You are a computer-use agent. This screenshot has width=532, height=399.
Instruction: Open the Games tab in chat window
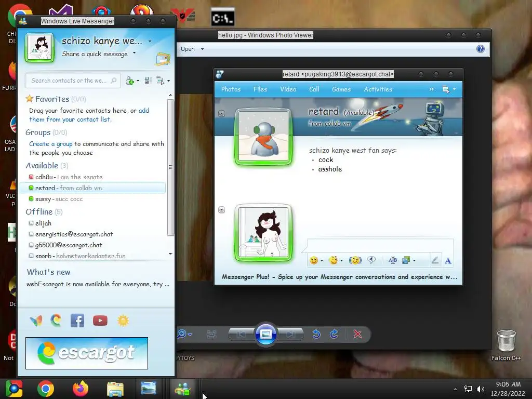pos(341,89)
